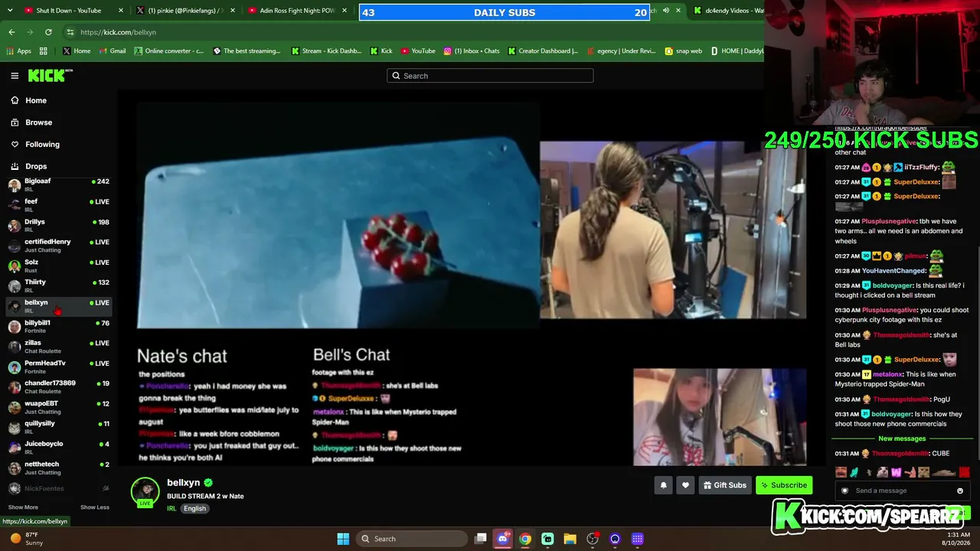Open wuapoEBT's channel in the sidebar
This screenshot has width=980, height=551.
click(x=59, y=407)
